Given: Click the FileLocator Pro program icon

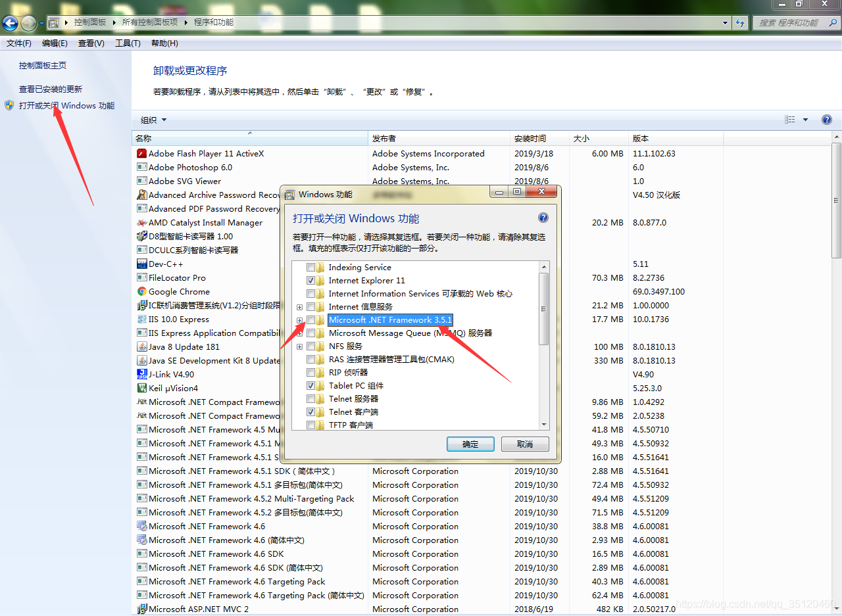Looking at the screenshot, I should click(x=141, y=277).
